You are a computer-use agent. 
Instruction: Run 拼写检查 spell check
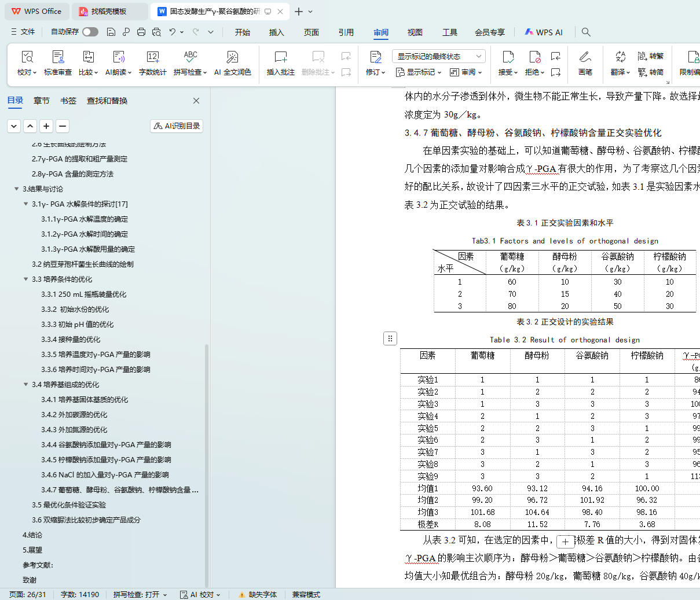(190, 62)
